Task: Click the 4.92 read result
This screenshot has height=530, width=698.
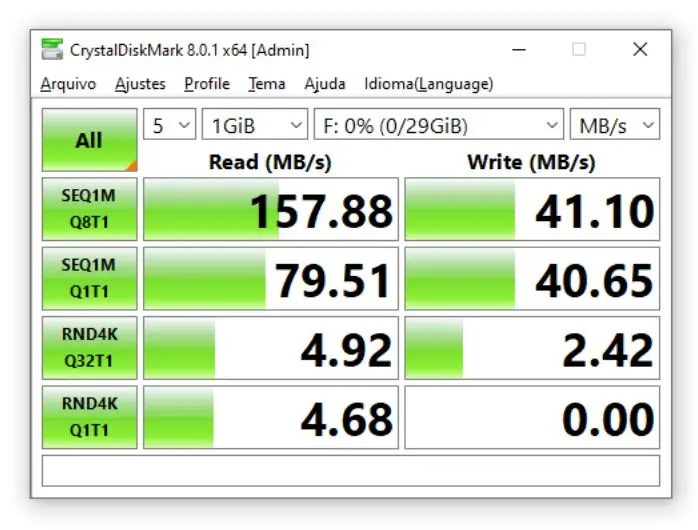Action: 271,348
